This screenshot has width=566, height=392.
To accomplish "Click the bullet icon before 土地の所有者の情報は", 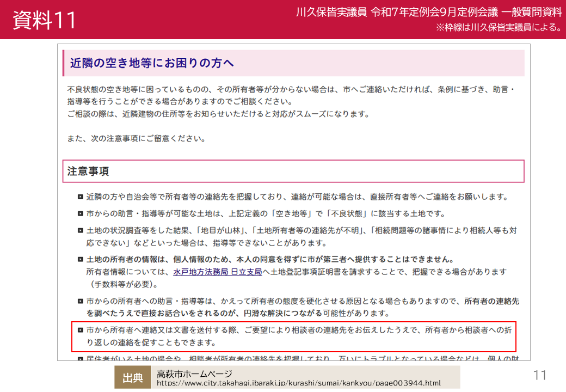I will tap(81, 259).
